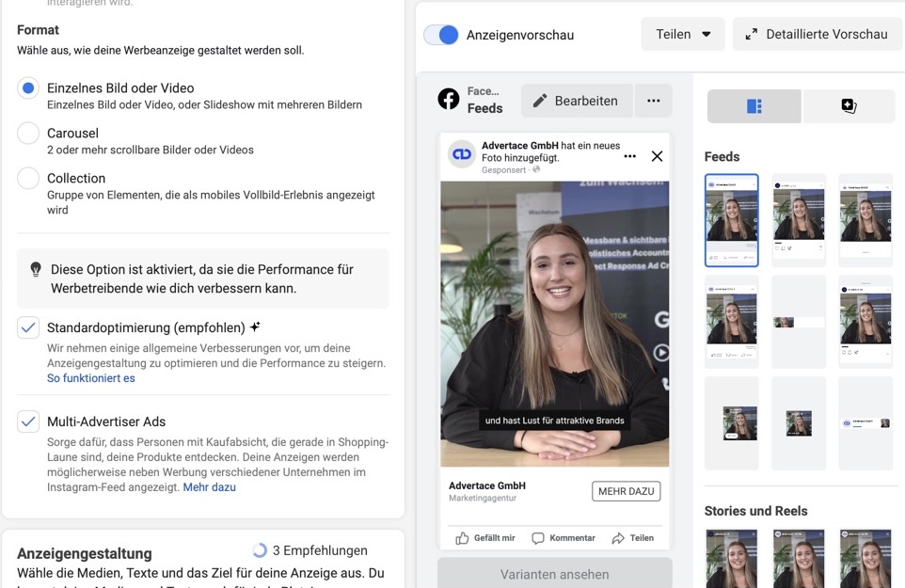Choose the Collection format option

tap(27, 179)
